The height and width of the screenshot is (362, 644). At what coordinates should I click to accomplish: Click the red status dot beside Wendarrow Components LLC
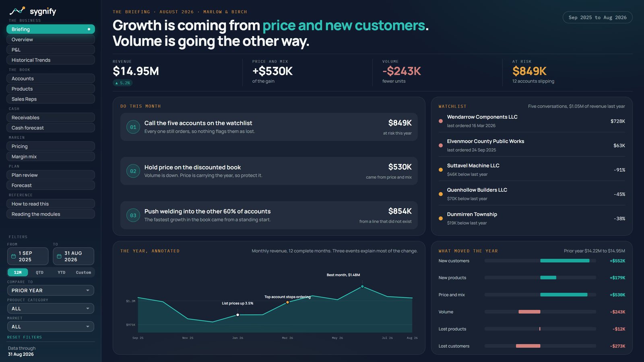(x=441, y=121)
